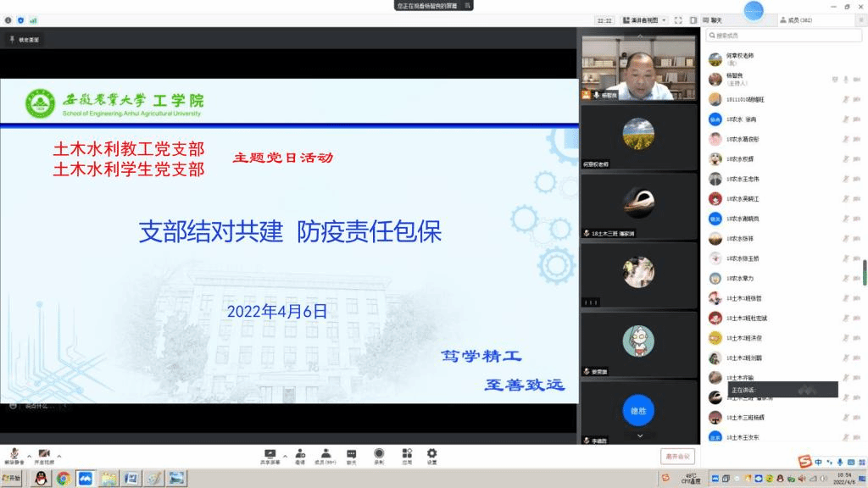Screen dimensions: 868x488
Task: Switch to the Chat (聊天) tab
Action: tap(716, 19)
